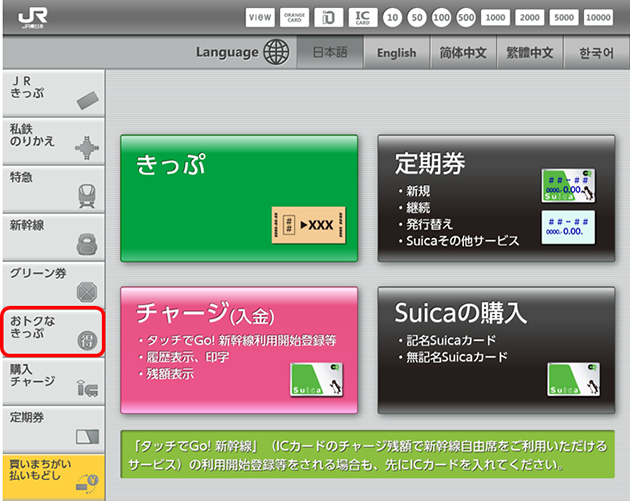Select the JR きっぷ sidebar button

pyautogui.click(x=53, y=94)
